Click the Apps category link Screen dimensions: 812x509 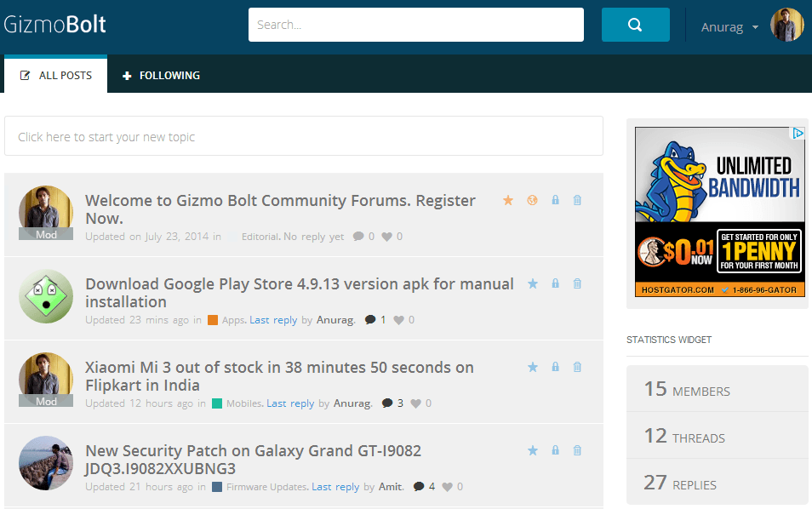click(233, 320)
